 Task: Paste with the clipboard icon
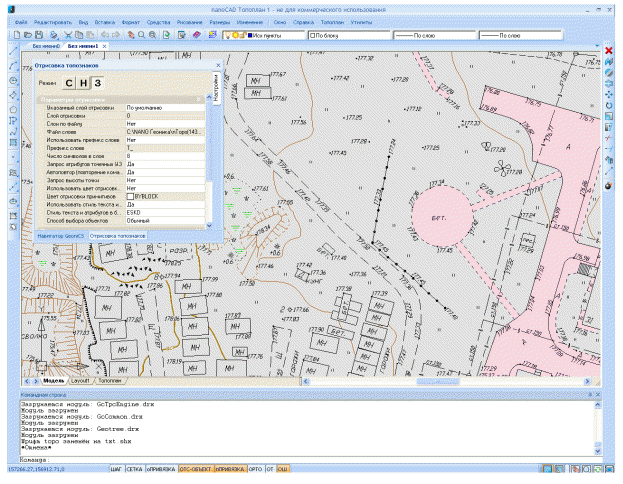(90, 35)
